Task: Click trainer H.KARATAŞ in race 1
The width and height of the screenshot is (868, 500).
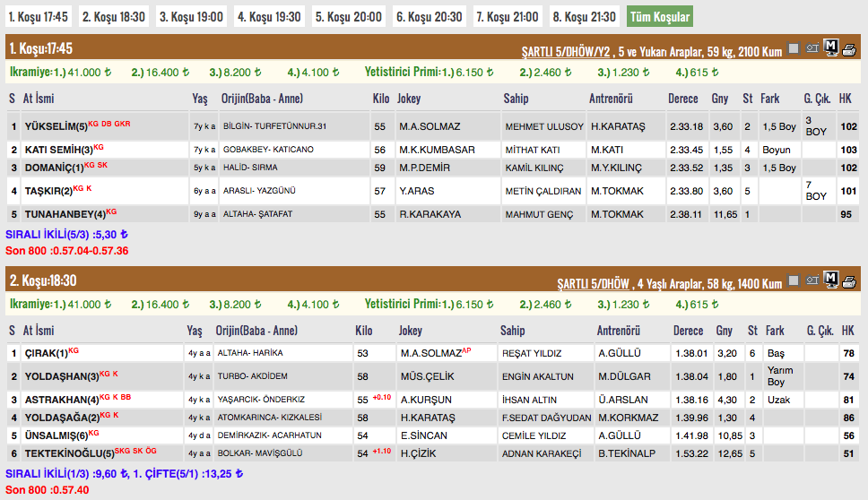Action: pyautogui.click(x=618, y=127)
